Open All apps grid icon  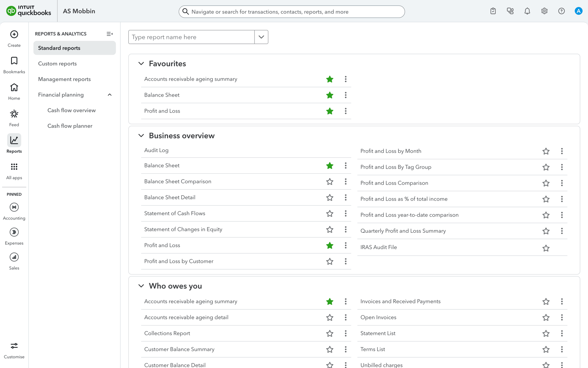tap(14, 167)
